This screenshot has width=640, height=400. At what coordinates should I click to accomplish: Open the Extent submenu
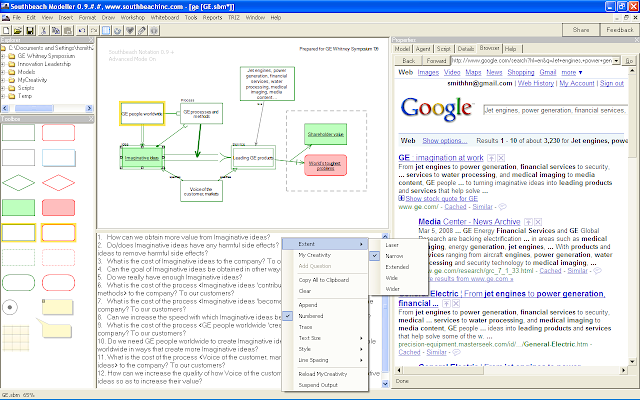[325, 244]
